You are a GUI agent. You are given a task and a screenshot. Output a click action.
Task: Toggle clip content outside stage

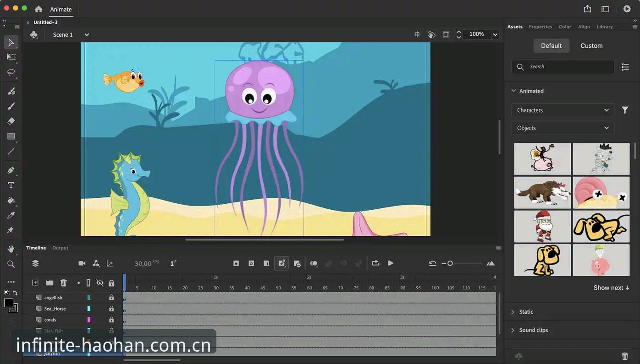click(x=446, y=34)
